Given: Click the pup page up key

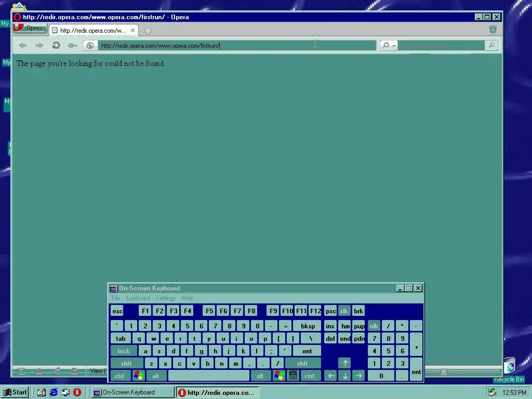Looking at the screenshot, I should (358, 326).
